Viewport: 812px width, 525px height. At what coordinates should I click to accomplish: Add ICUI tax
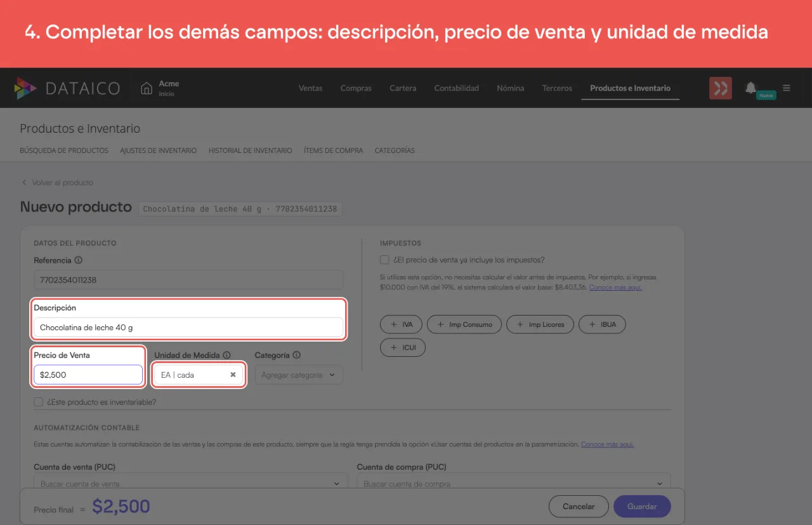tap(403, 348)
